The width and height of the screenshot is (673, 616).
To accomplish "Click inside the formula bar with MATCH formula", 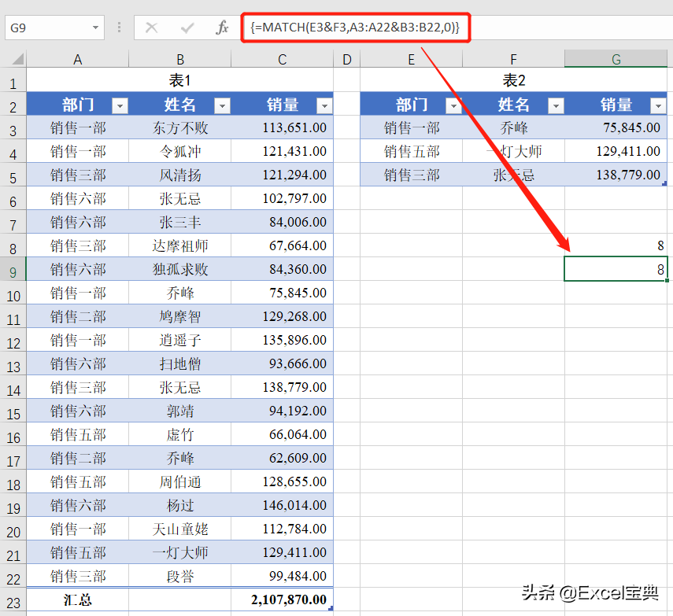I will point(551,28).
